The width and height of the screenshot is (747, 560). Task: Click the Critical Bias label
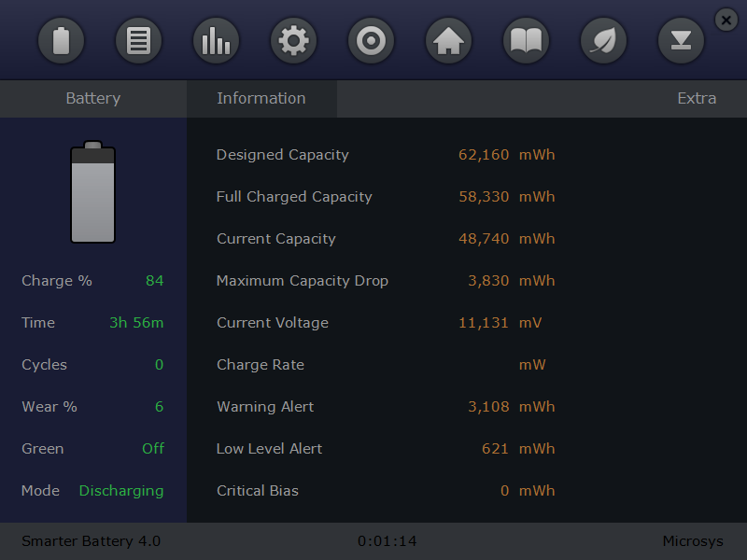pos(258,491)
